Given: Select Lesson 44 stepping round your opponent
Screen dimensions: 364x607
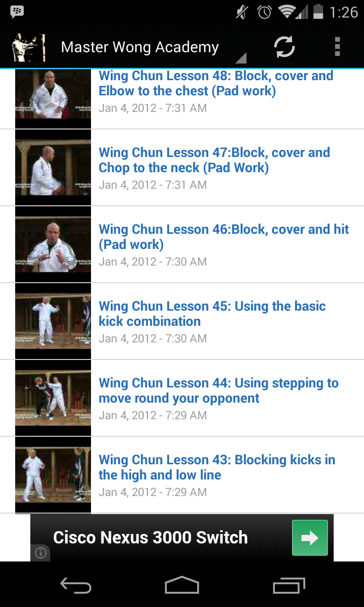Looking at the screenshot, I should click(182, 398).
